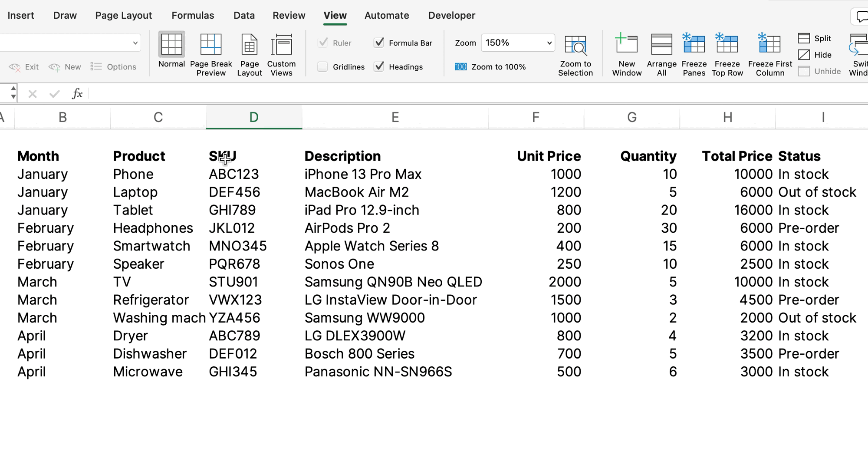Freeze Top Row of the sheet

pyautogui.click(x=727, y=45)
